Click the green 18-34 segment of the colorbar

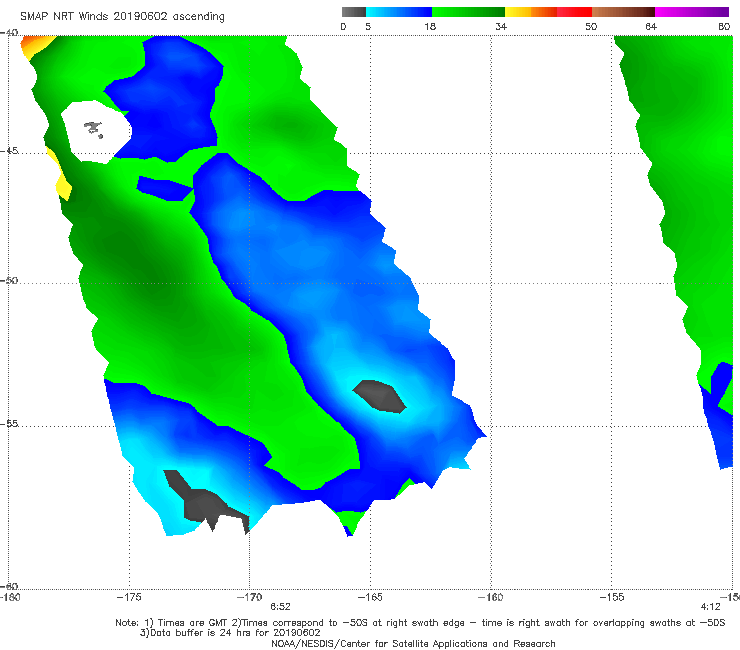coord(468,12)
